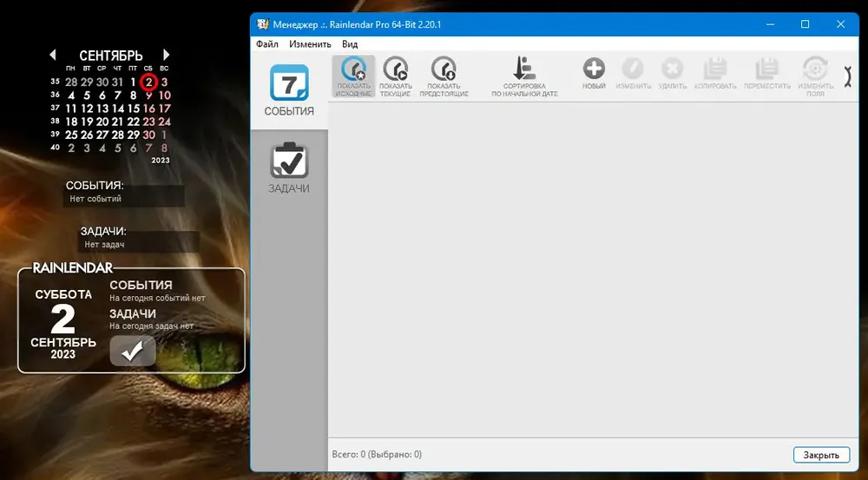Screen dimensions: 868x480
Task: Click the Копировать toolbar icon
Action: [715, 73]
